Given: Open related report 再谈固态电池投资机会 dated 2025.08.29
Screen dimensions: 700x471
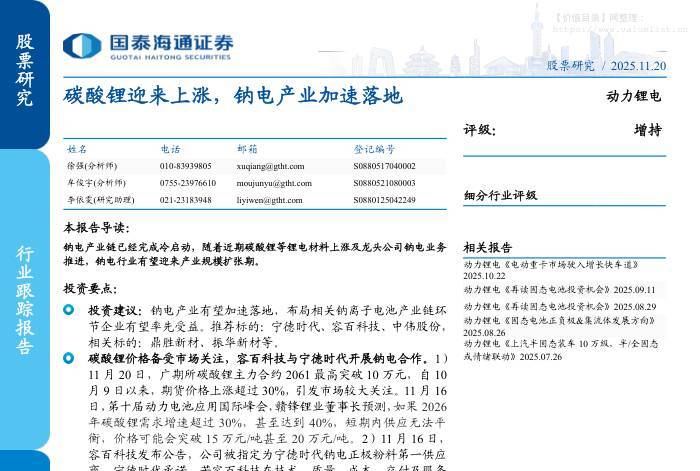Looking at the screenshot, I should pyautogui.click(x=559, y=307).
